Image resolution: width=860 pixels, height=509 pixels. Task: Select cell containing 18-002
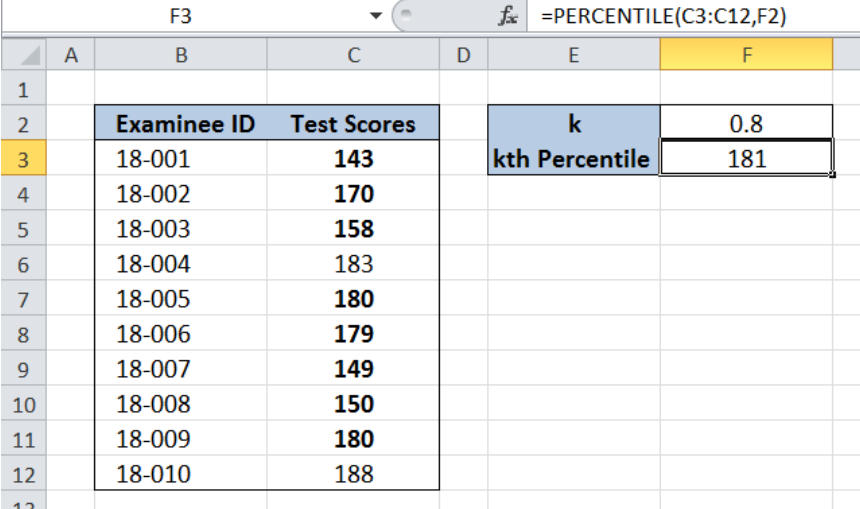[x=181, y=194]
